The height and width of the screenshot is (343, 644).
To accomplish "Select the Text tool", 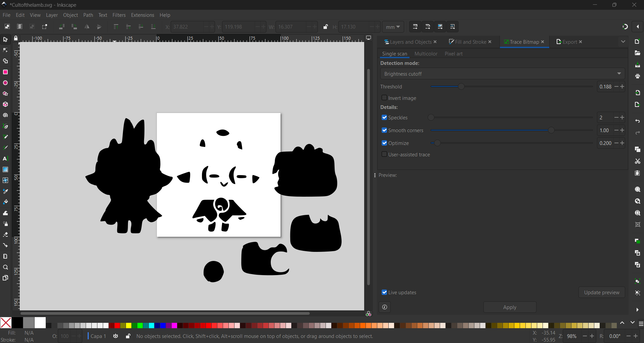I will (x=5, y=159).
